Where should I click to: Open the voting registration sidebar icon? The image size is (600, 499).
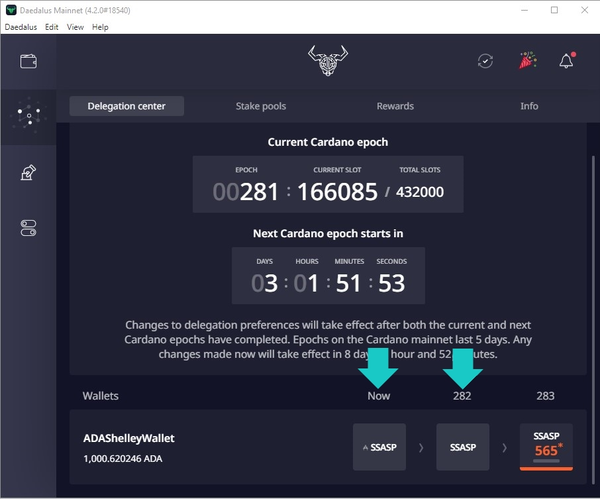click(x=28, y=172)
